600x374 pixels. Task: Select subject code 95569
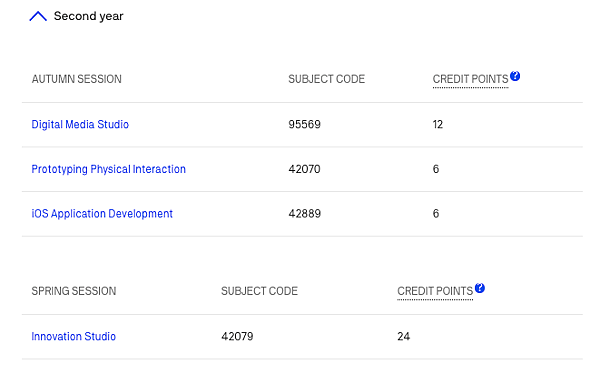[305, 124]
